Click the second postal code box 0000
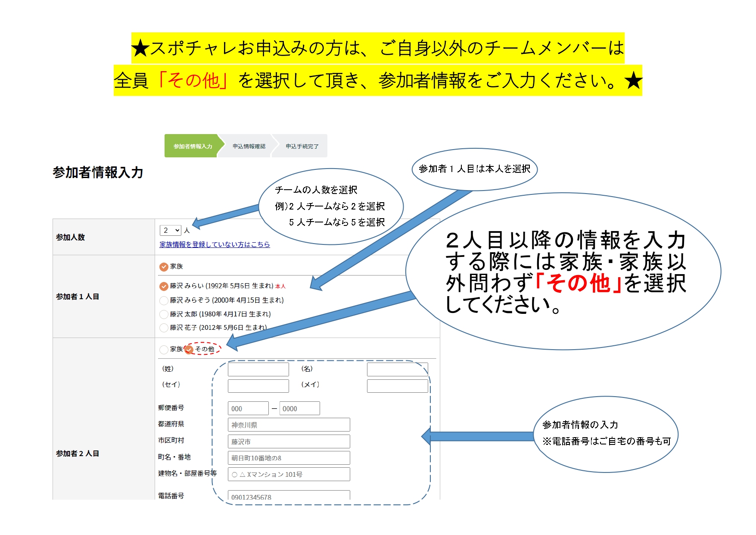Image resolution: width=756 pixels, height=535 pixels. (299, 408)
